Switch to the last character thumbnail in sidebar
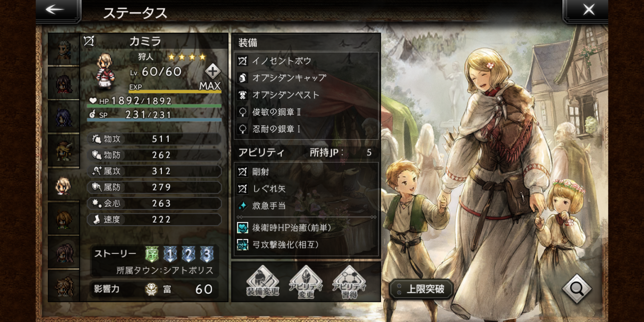Screen dimensions: 644x322 pos(64,286)
